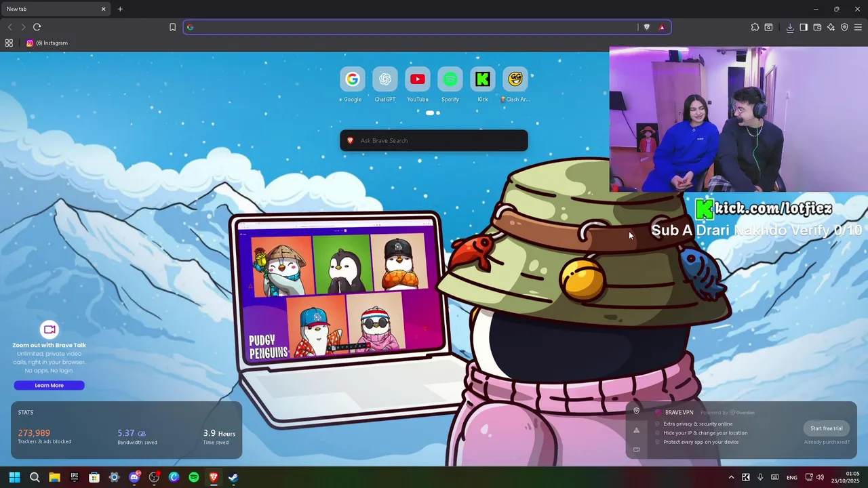This screenshot has height=488, width=868.
Task: Open Spotify app from taskbar
Action: (194, 477)
